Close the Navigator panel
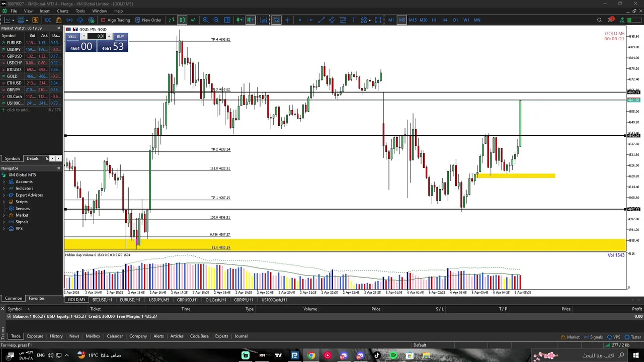Screen dimensions: 644x362 [x=58, y=168]
